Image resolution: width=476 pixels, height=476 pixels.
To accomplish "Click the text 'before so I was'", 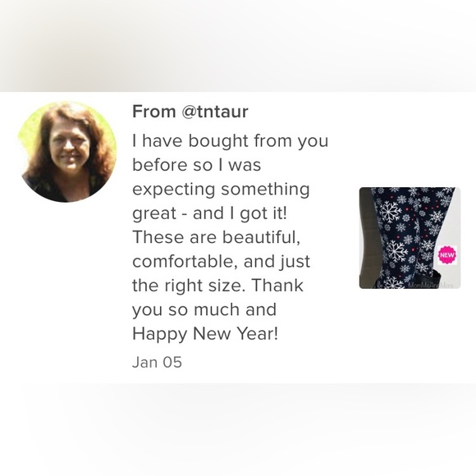I will tap(196, 166).
